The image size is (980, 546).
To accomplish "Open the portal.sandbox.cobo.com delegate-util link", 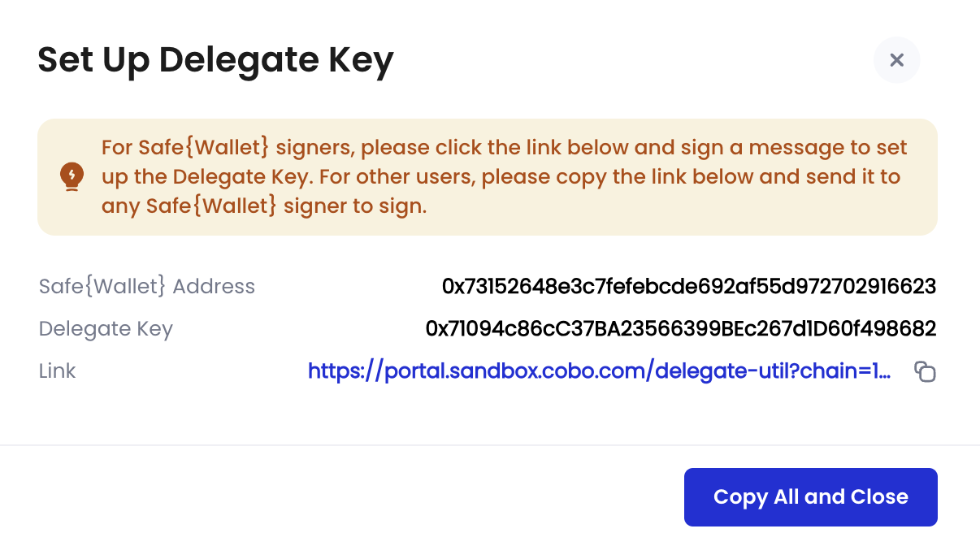I will click(x=599, y=371).
